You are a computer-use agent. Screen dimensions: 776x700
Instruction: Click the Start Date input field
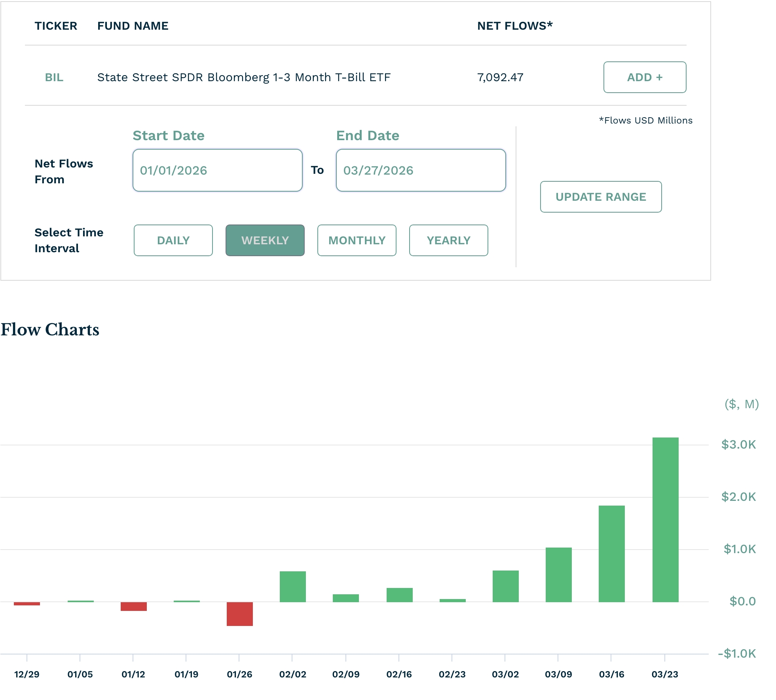coord(217,170)
